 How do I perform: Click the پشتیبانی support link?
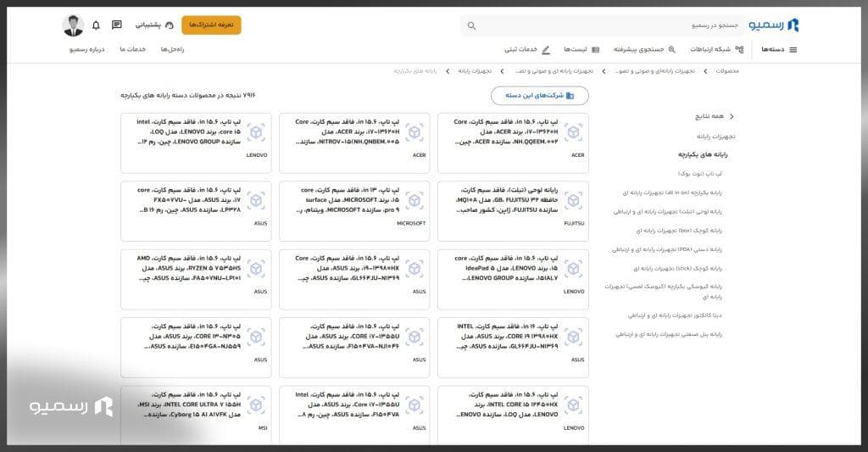point(154,25)
